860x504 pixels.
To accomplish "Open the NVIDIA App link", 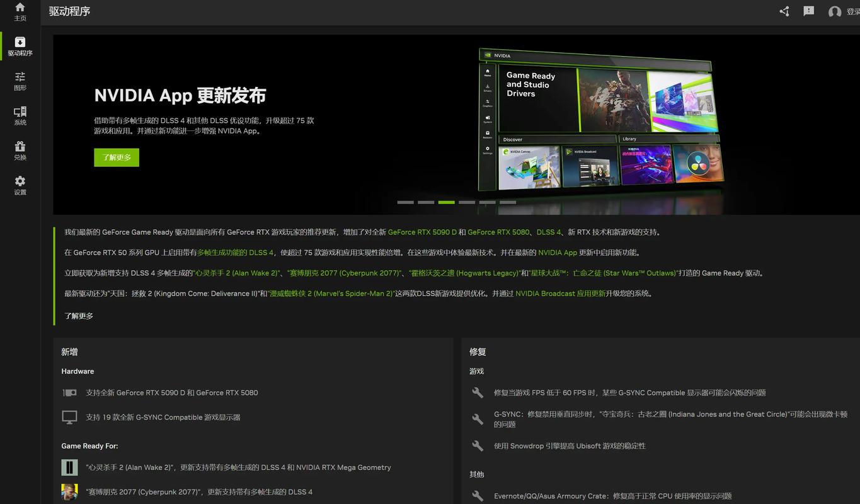I will pos(558,253).
